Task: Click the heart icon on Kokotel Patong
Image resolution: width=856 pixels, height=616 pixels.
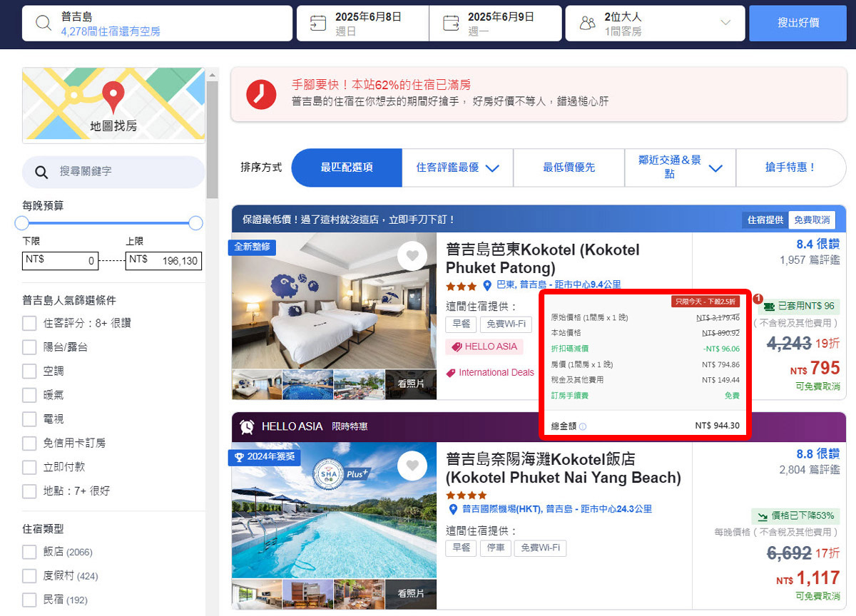Action: coord(412,256)
